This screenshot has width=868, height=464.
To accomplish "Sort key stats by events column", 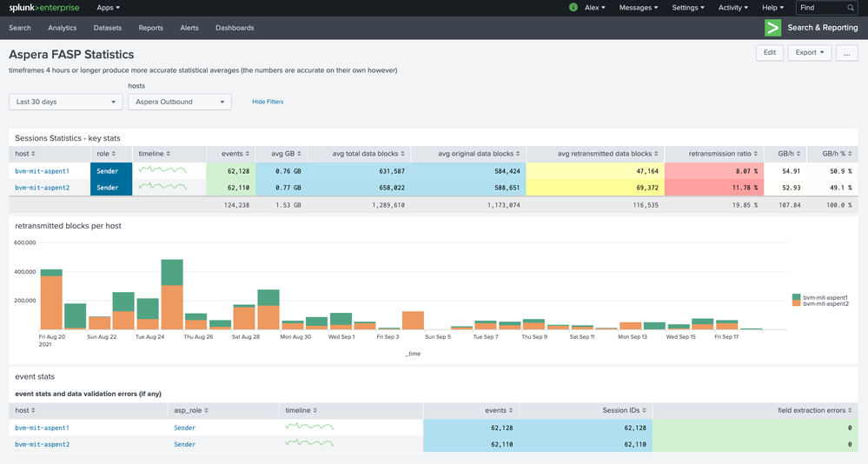I will [x=235, y=154].
